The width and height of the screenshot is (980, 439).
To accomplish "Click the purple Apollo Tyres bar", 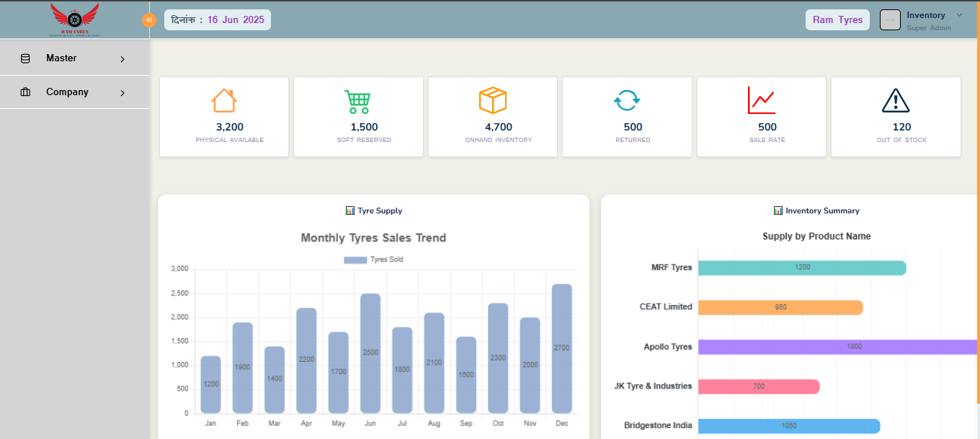I will pyautogui.click(x=836, y=347).
